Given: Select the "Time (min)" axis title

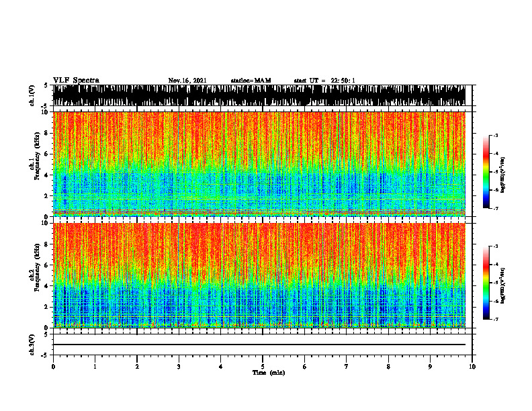Looking at the screenshot, I should (x=269, y=373).
